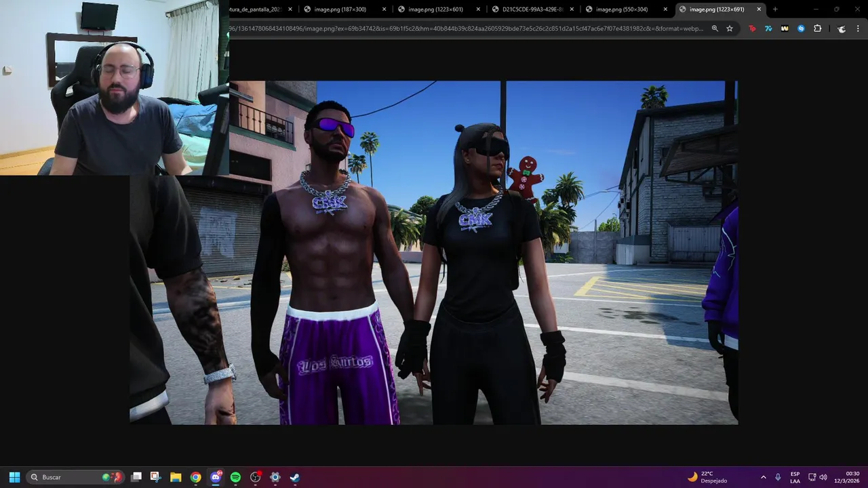Viewport: 868px width, 488px height.
Task: Open the Extensions puzzle-piece menu
Action: coord(817,28)
